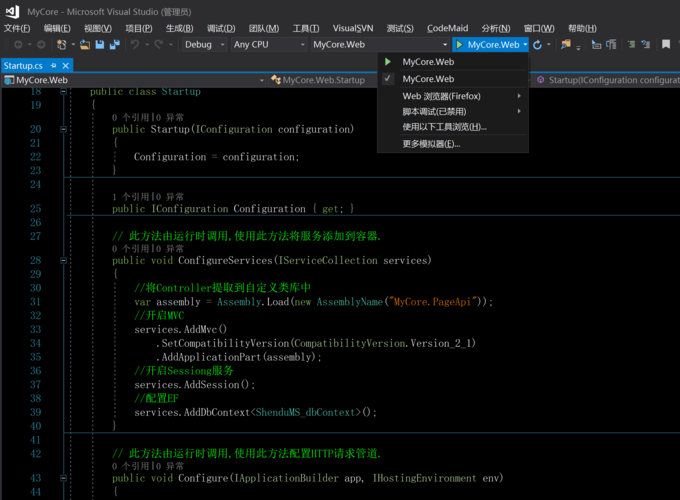Click the Undo arrow icon

click(x=135, y=44)
